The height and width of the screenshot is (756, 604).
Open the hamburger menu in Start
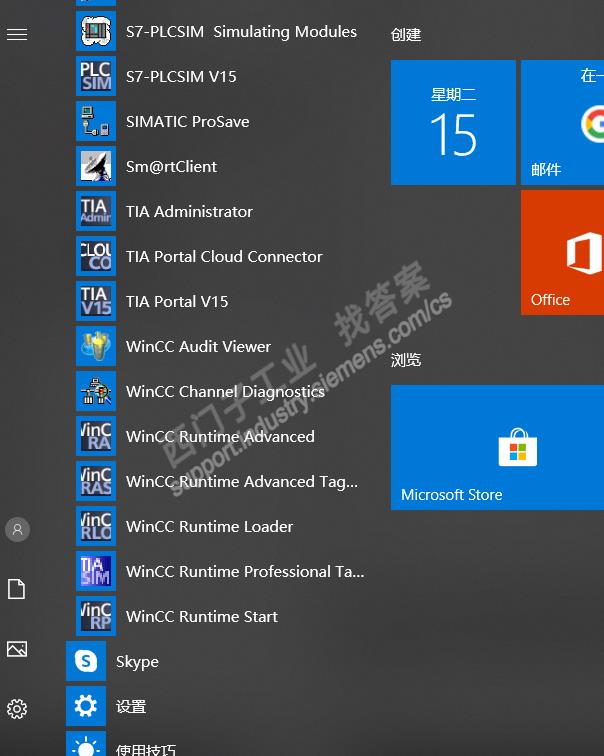[17, 35]
